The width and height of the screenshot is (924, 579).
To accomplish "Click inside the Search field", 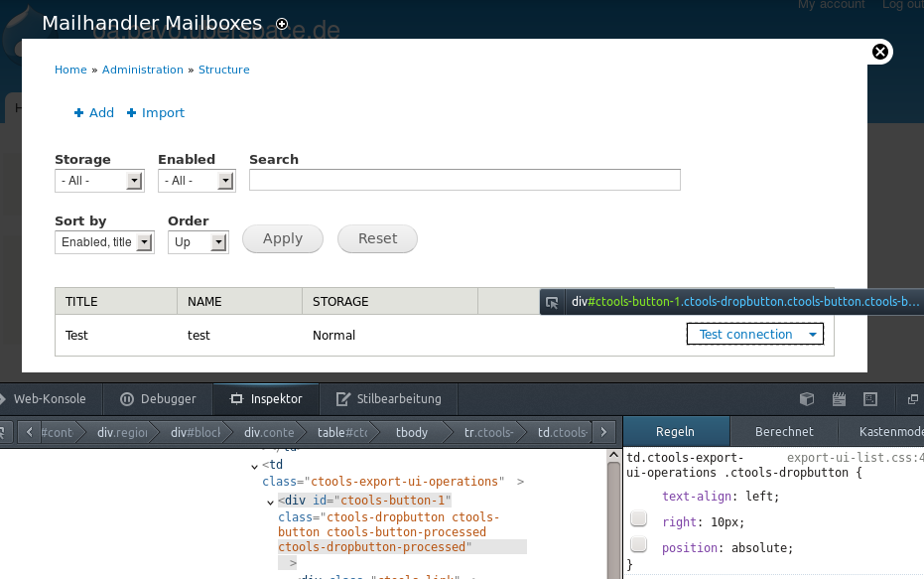I will click(x=466, y=180).
